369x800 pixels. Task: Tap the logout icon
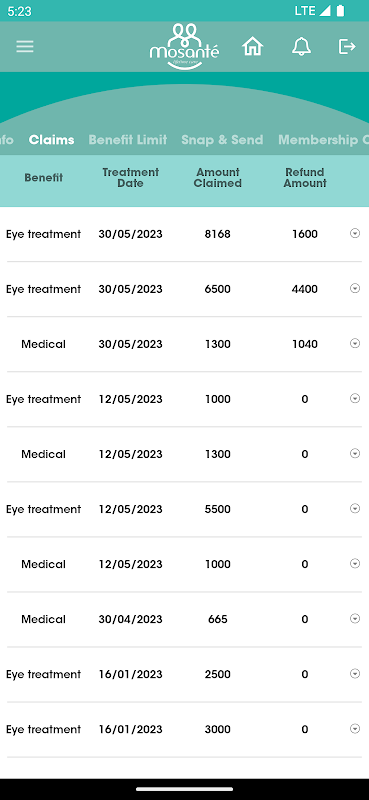click(347, 47)
